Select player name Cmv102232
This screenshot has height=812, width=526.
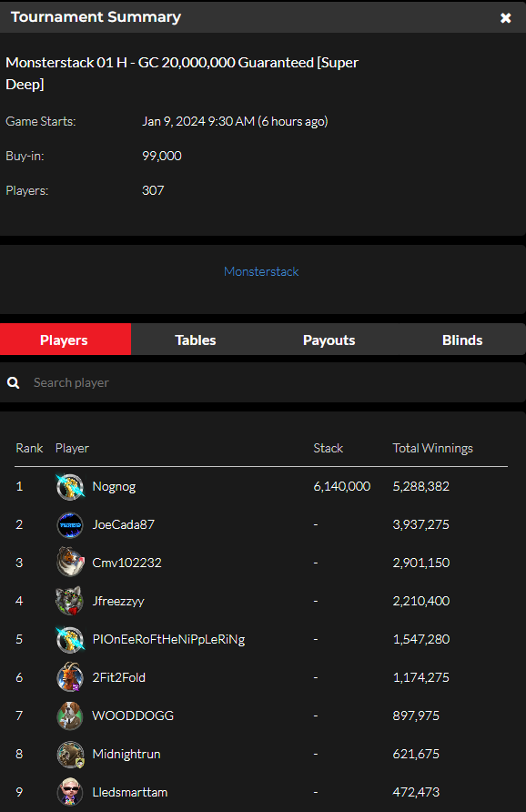pyautogui.click(x=126, y=563)
